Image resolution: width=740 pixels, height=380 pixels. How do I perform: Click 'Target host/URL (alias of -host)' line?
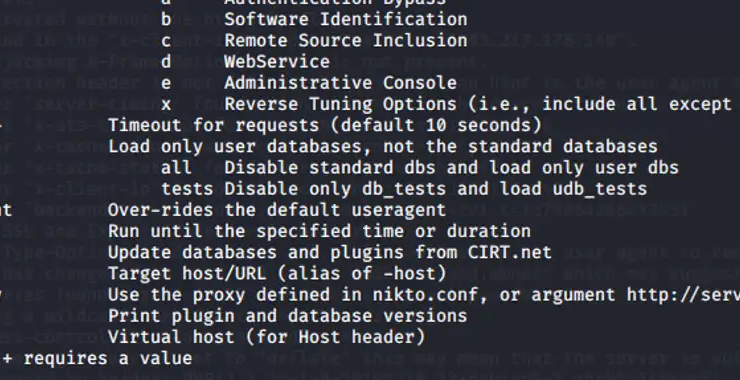[x=278, y=274]
